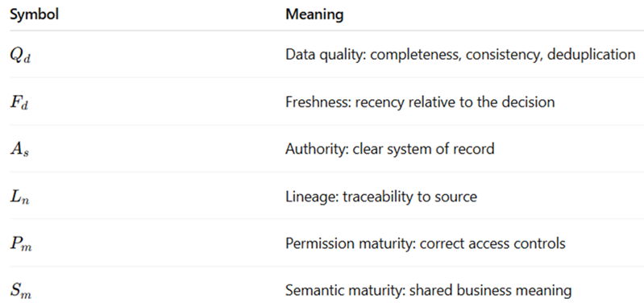Click the Freshness recency description
The width and height of the screenshot is (644, 307).
coord(420,102)
